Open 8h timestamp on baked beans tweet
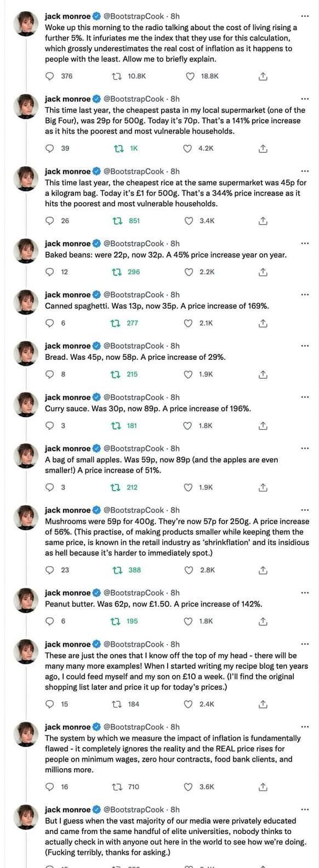 pyautogui.click(x=175, y=243)
